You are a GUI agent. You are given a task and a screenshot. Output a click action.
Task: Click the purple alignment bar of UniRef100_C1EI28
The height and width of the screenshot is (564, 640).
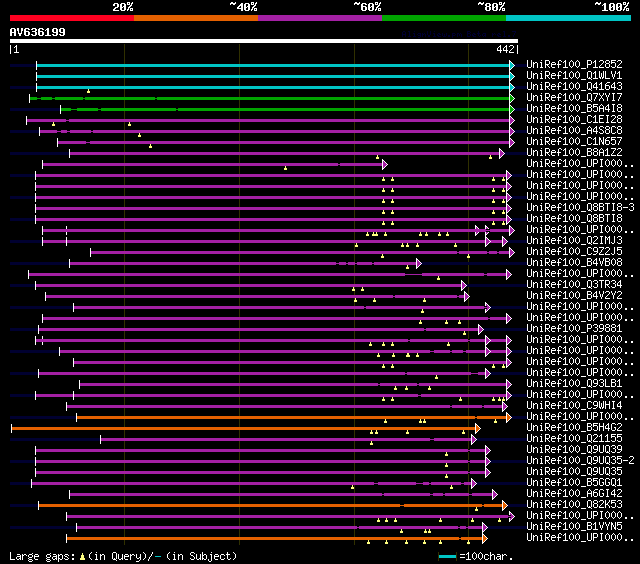[x=271, y=120]
